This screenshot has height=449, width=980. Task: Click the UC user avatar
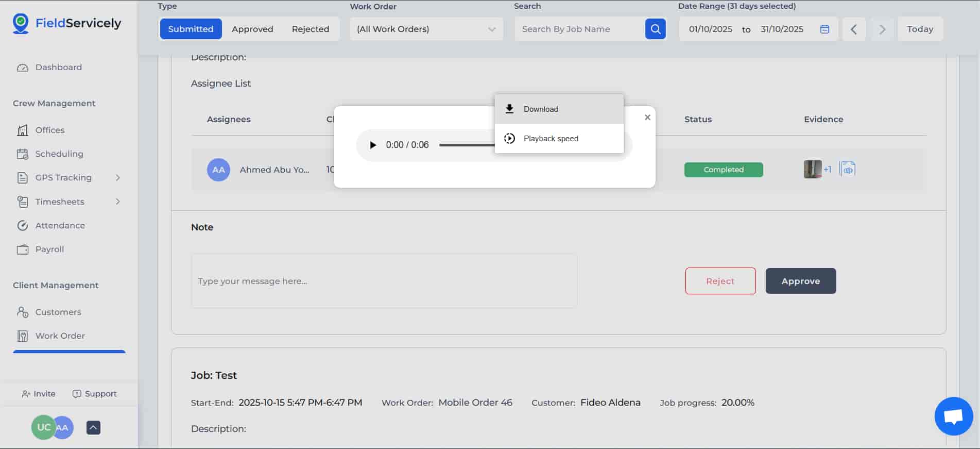pos(43,427)
